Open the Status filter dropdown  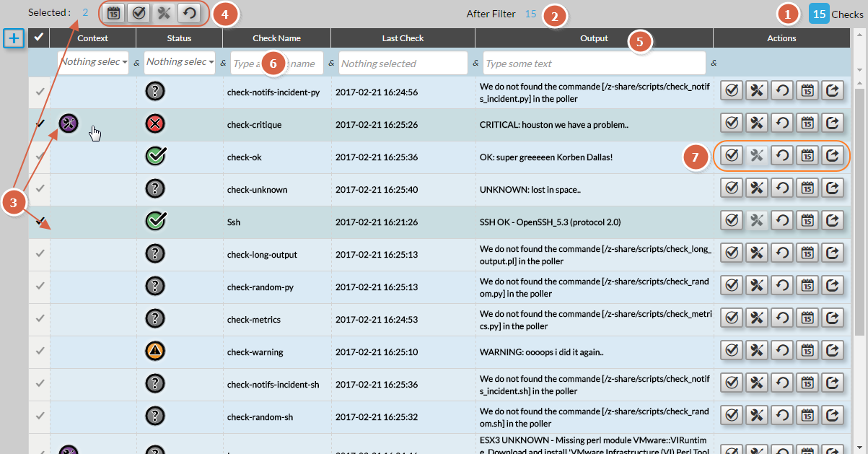(x=180, y=63)
